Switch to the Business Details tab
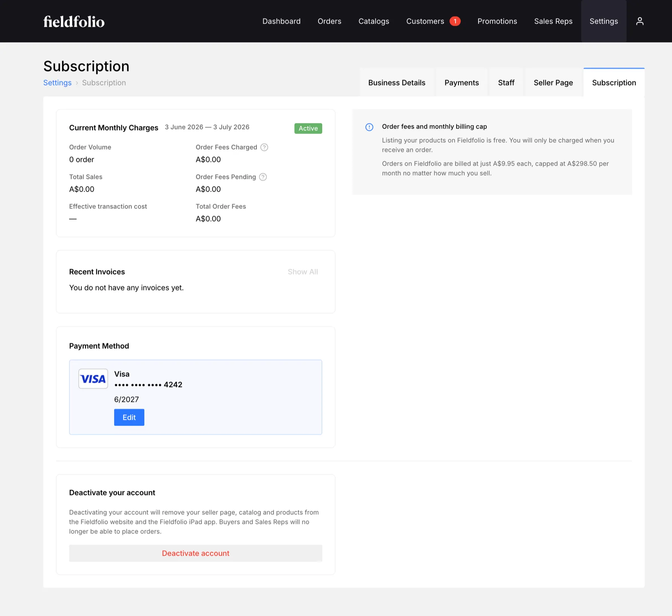The width and height of the screenshot is (672, 616). click(x=396, y=83)
